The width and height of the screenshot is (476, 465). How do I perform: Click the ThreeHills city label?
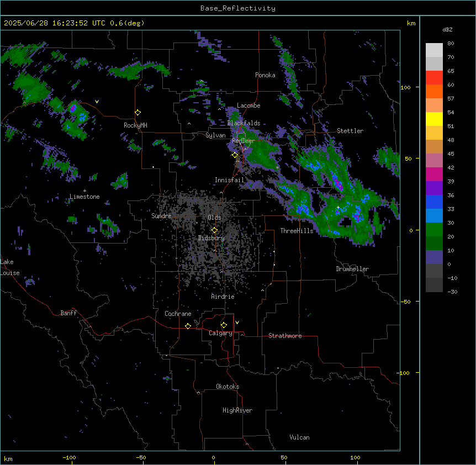point(297,231)
